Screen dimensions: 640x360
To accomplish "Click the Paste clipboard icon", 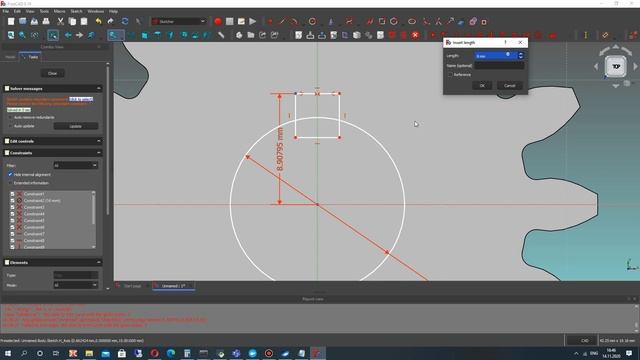I will point(84,22).
